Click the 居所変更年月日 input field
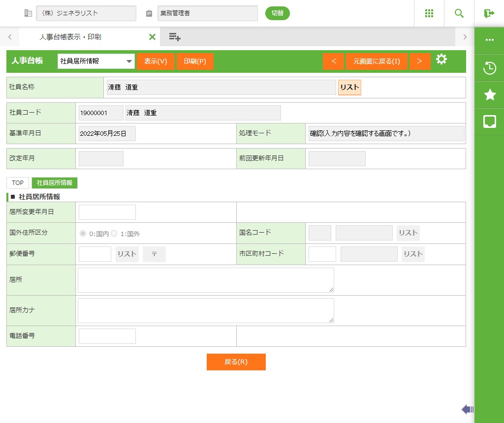 point(107,212)
